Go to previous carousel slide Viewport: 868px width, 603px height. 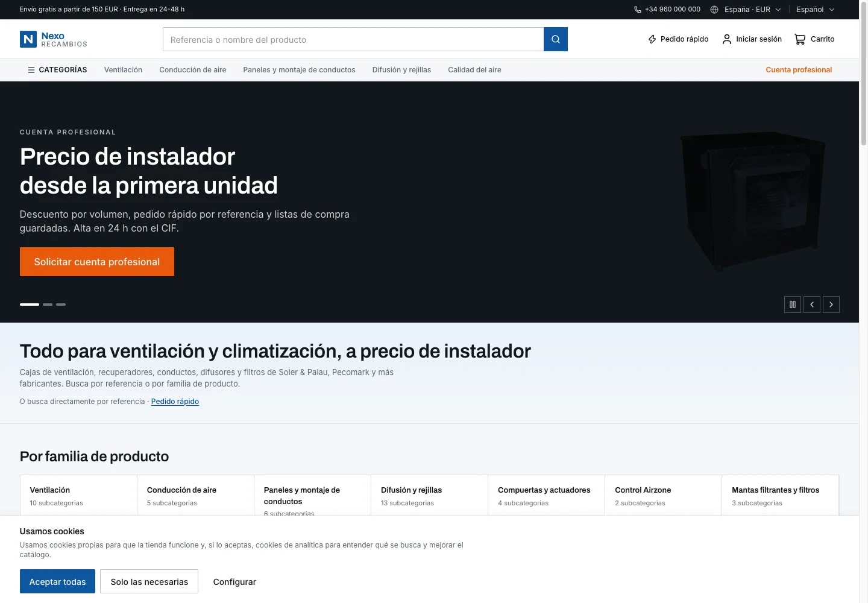tap(812, 305)
